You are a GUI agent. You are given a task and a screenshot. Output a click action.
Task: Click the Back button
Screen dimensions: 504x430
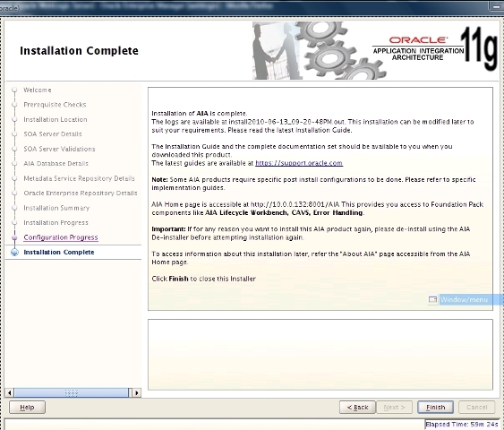(357, 408)
